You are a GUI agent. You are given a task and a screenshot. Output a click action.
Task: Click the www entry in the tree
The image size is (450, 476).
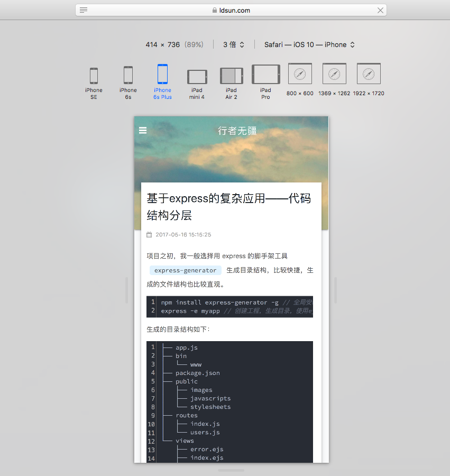[x=196, y=364]
